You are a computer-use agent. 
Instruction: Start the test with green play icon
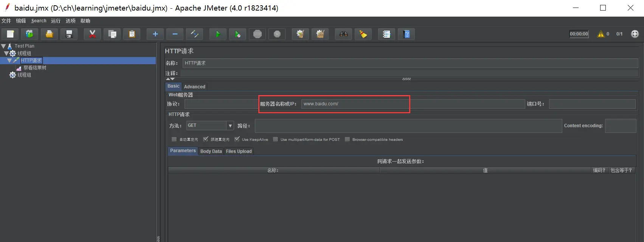coord(218,34)
